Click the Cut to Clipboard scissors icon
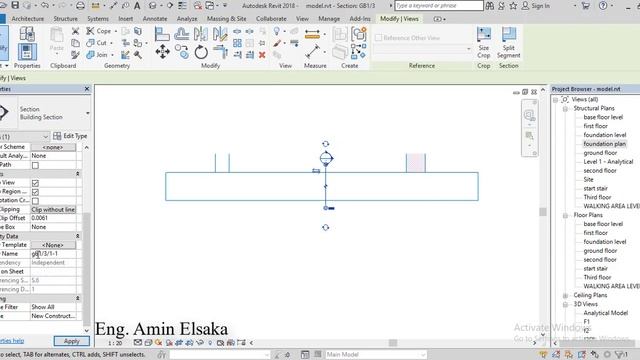The height and width of the screenshot is (360, 640). coord(76,31)
